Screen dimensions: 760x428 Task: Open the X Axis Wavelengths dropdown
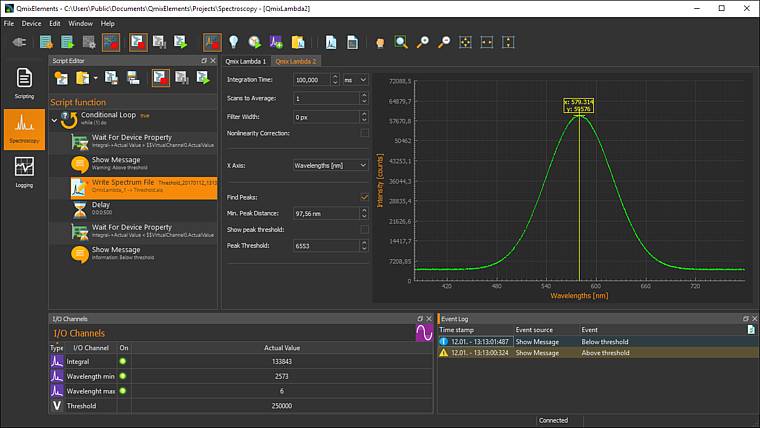tap(330, 165)
